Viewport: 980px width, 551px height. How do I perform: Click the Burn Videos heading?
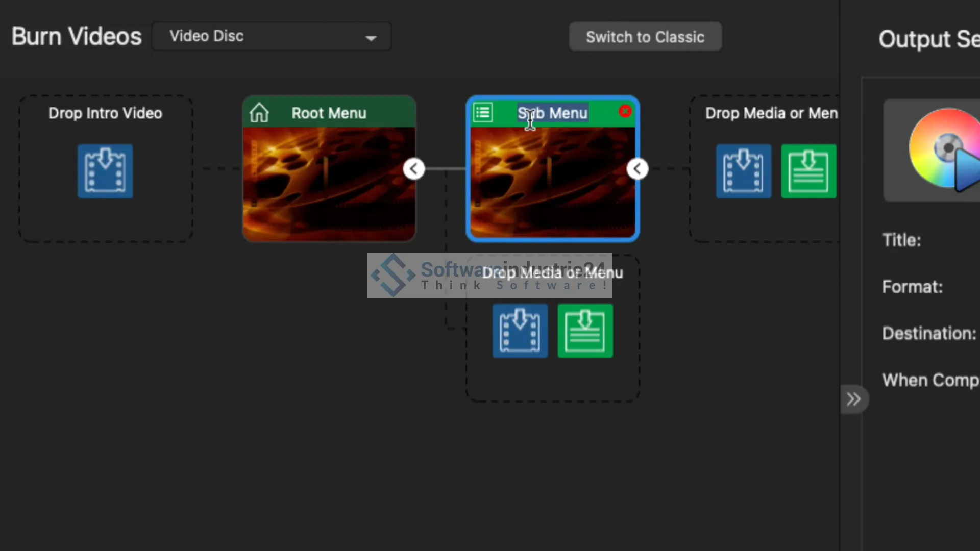point(77,37)
